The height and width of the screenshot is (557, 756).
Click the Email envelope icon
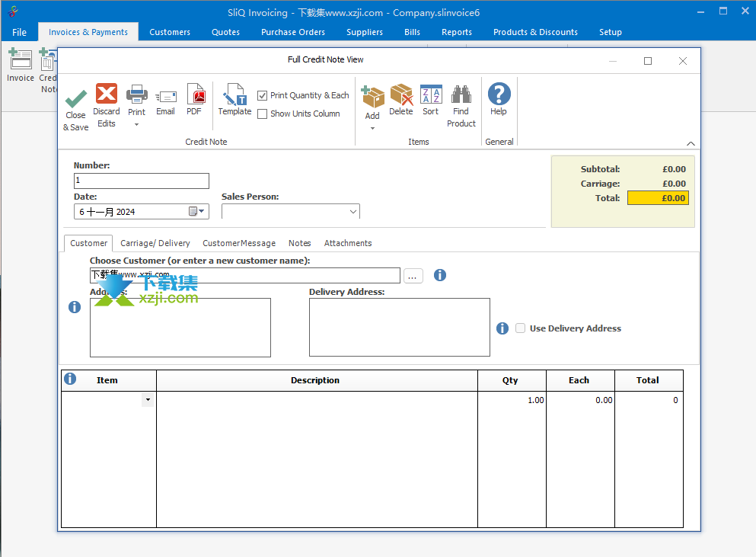(x=165, y=97)
